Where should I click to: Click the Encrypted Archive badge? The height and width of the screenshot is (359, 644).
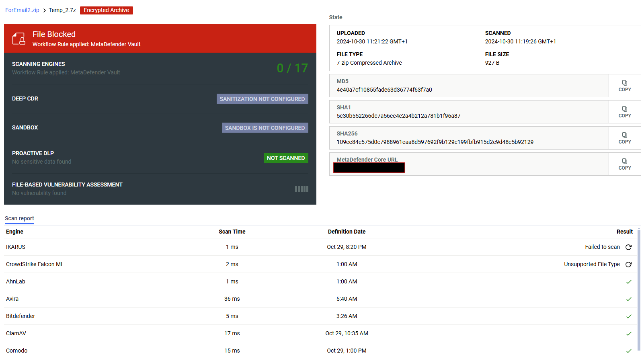(x=107, y=10)
